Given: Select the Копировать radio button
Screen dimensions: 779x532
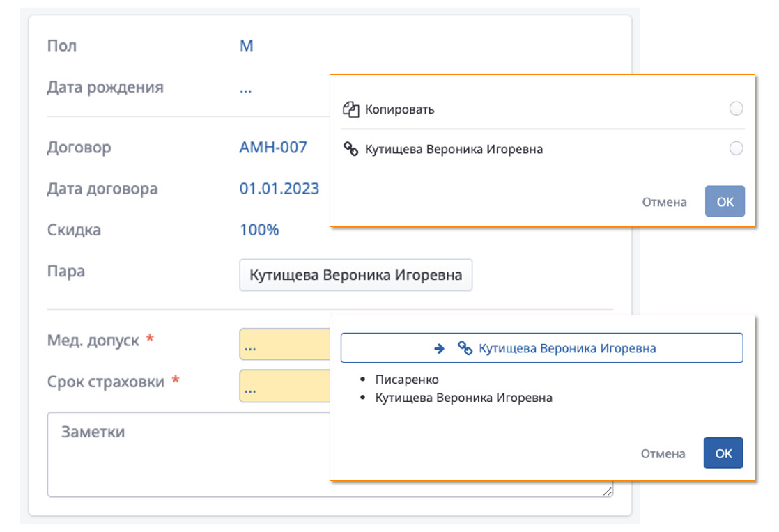Looking at the screenshot, I should tap(736, 108).
